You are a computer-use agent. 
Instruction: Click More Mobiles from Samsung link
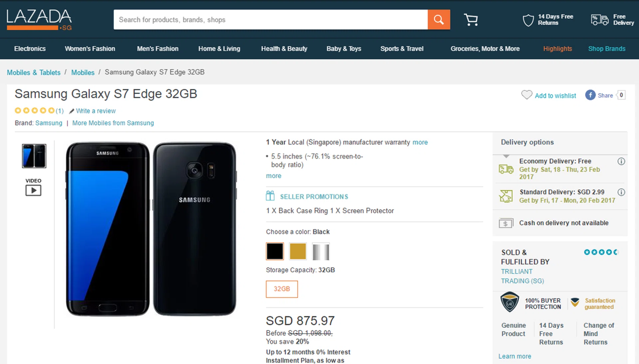click(x=113, y=123)
